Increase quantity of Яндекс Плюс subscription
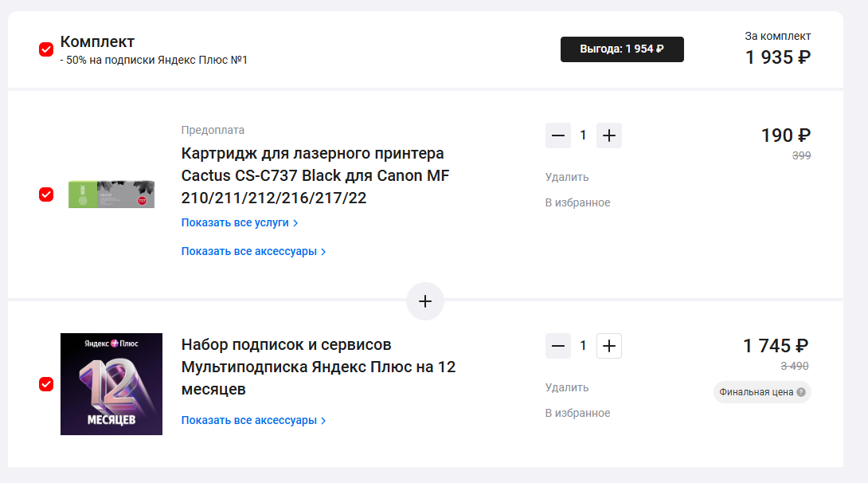The image size is (868, 483). (609, 346)
